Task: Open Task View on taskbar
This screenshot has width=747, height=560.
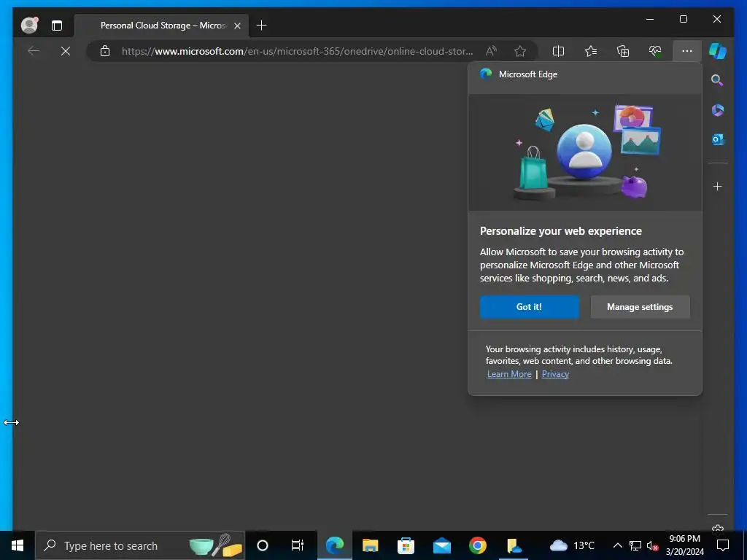Action: (298, 545)
